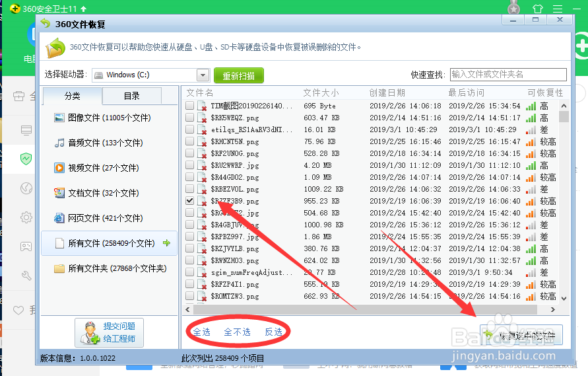Select 所有文件夹 (27868个文件夹) category
Viewport: 588px width, 376px height.
pyautogui.click(x=109, y=268)
